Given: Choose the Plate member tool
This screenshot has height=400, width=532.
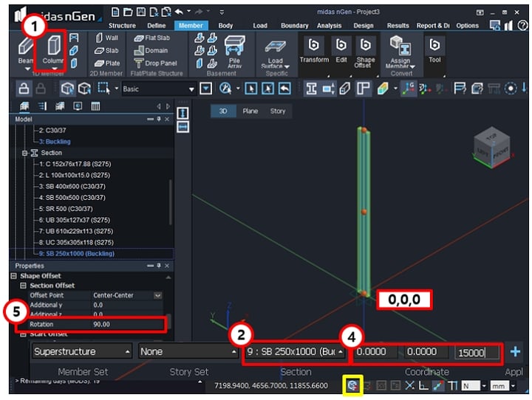Looking at the screenshot, I should click(x=107, y=63).
